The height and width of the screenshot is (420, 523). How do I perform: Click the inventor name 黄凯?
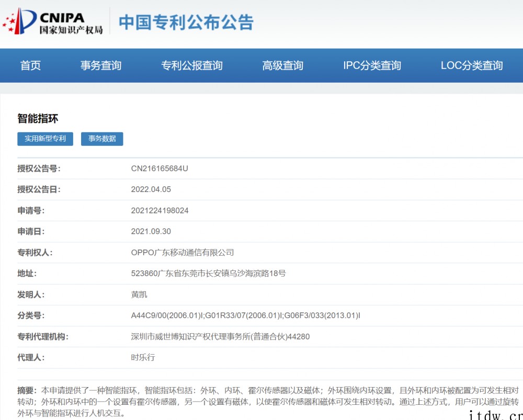(139, 294)
